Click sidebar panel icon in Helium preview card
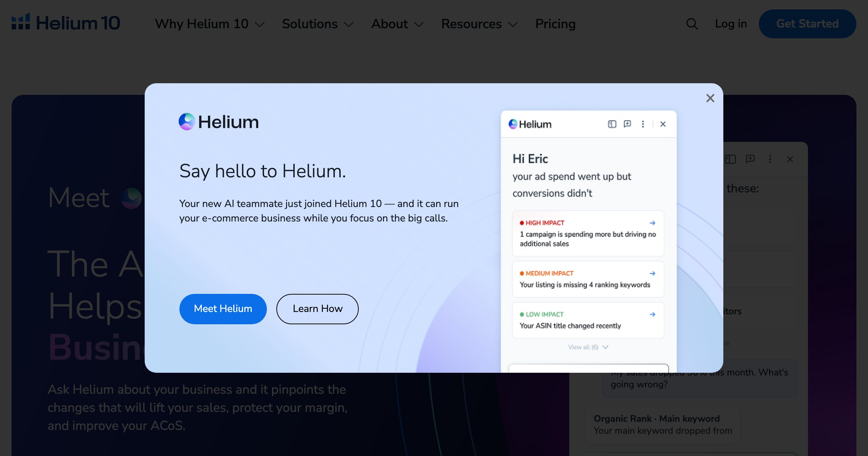This screenshot has width=868, height=456. 612,124
